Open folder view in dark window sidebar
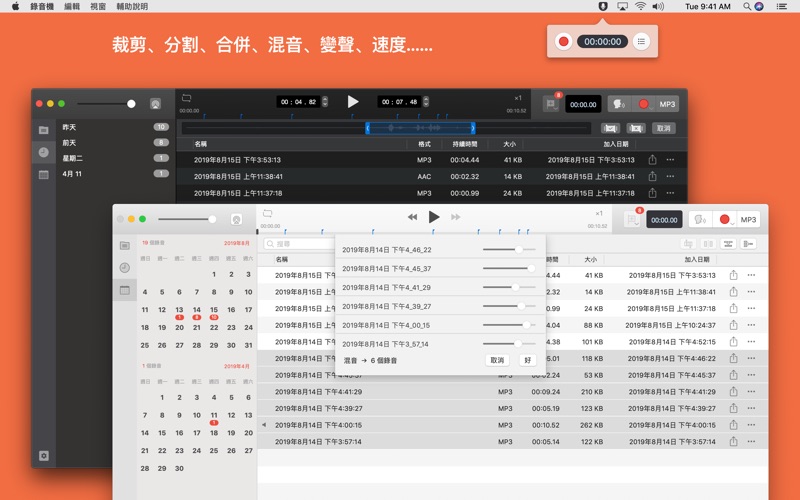The width and height of the screenshot is (800, 500). tap(44, 130)
